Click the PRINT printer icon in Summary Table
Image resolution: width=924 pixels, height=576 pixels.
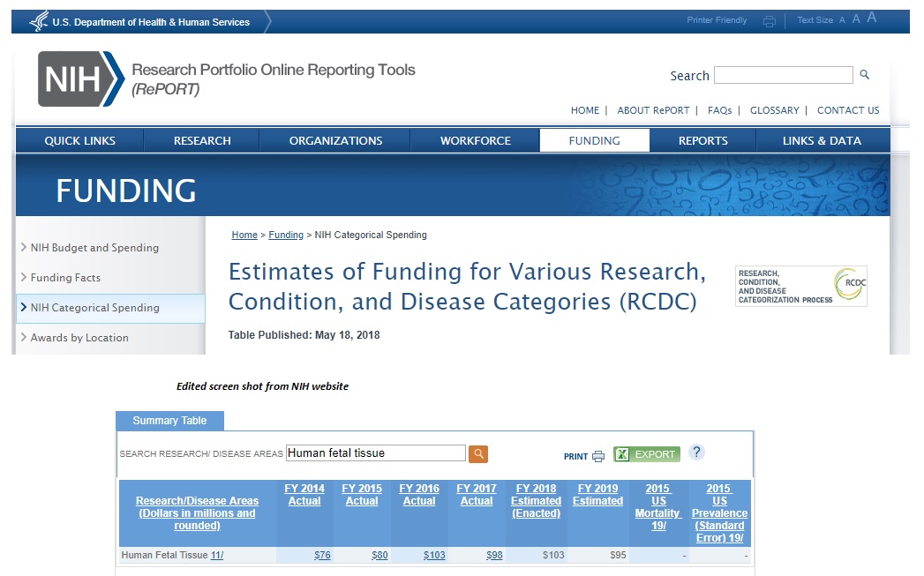coord(598,456)
